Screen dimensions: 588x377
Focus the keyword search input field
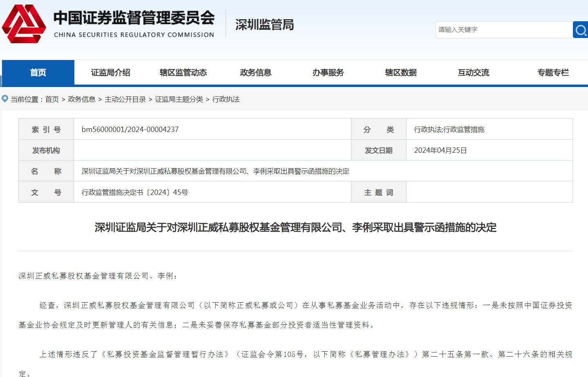click(504, 30)
